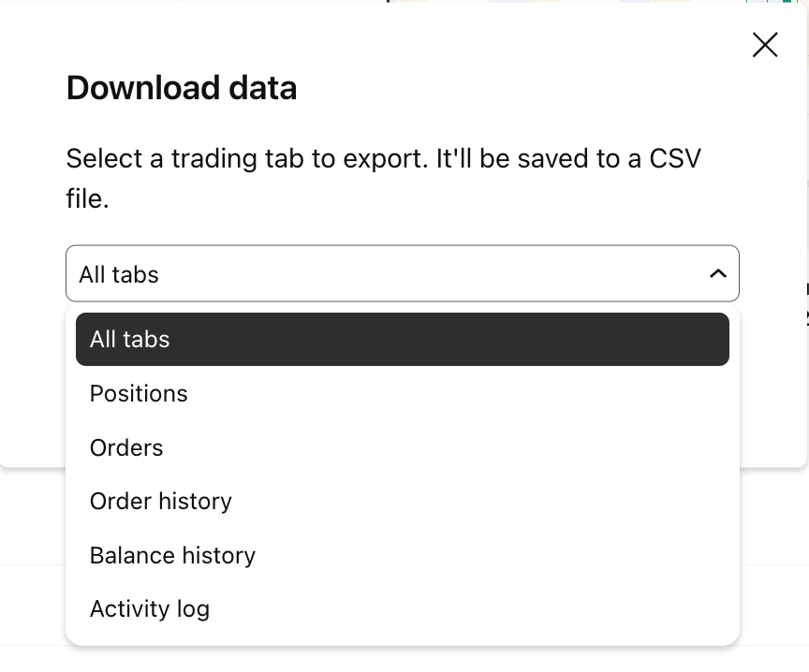
Task: Choose Balance history from the list
Action: click(403, 555)
